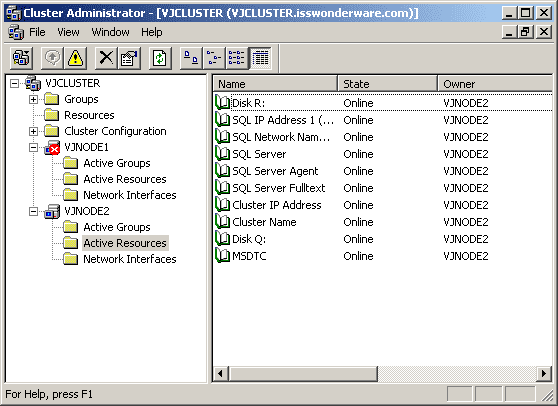Click the horizontal scrollbar right arrow

click(x=544, y=374)
